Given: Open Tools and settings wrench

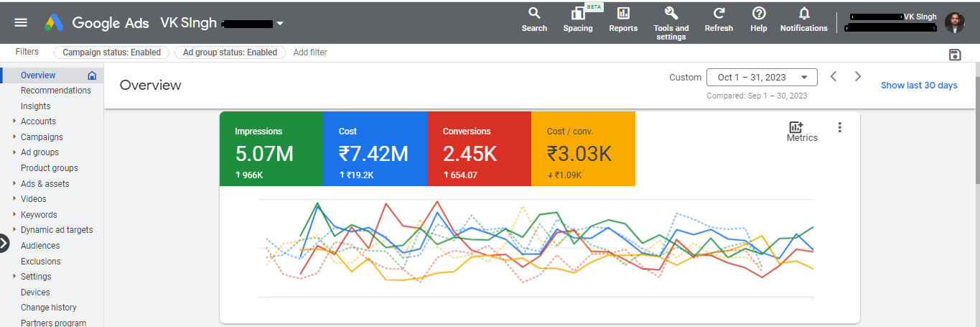Looking at the screenshot, I should point(671,14).
